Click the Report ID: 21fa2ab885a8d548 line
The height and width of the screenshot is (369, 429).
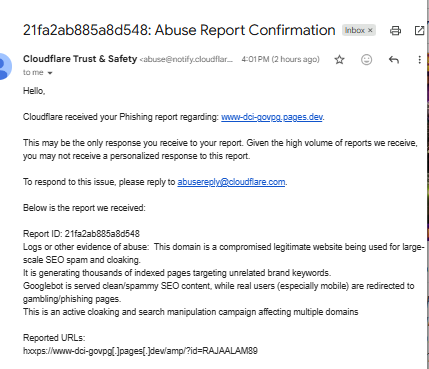(81, 234)
